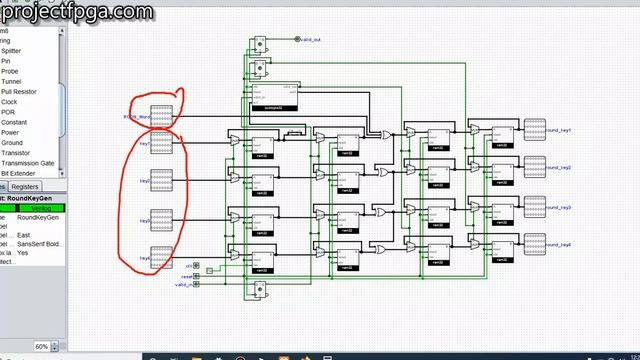Select the RCON_Word input pin
This screenshot has width=640, height=360.
click(161, 117)
